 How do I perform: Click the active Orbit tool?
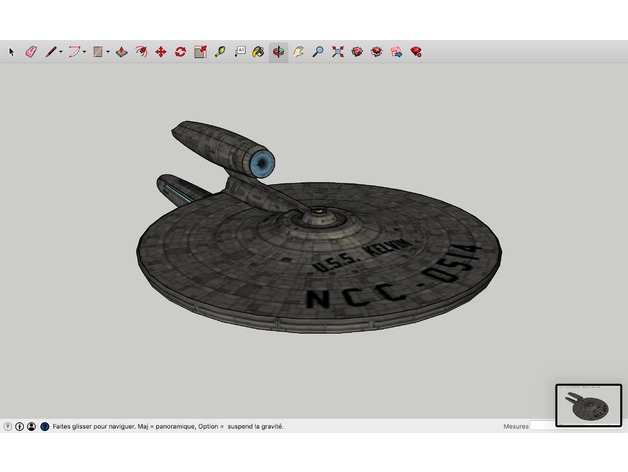coord(278,52)
